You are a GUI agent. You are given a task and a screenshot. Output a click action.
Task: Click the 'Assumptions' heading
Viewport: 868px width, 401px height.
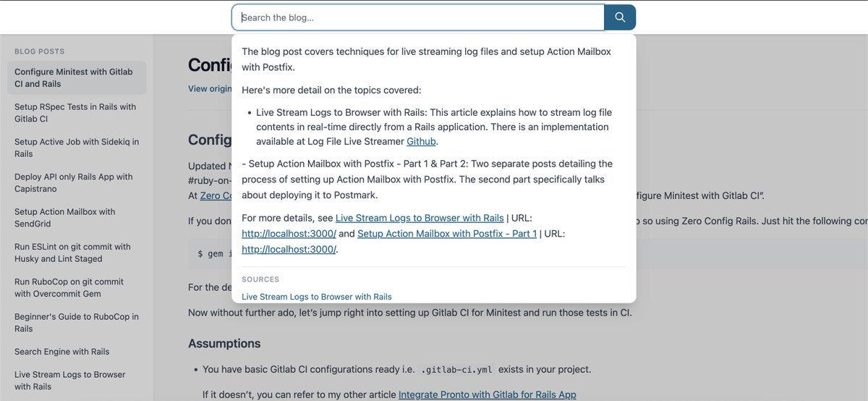coord(224,343)
